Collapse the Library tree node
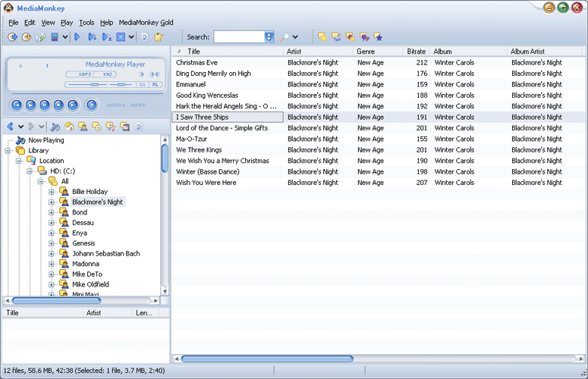Viewport: 588px width, 379px height. [8, 151]
